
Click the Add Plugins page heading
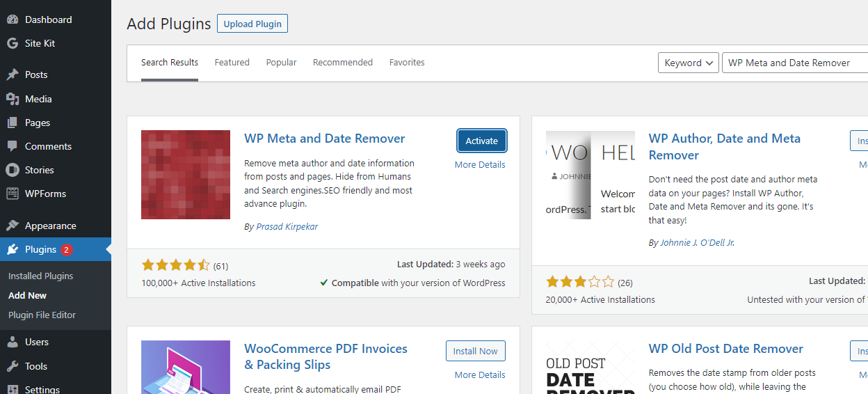coord(169,24)
